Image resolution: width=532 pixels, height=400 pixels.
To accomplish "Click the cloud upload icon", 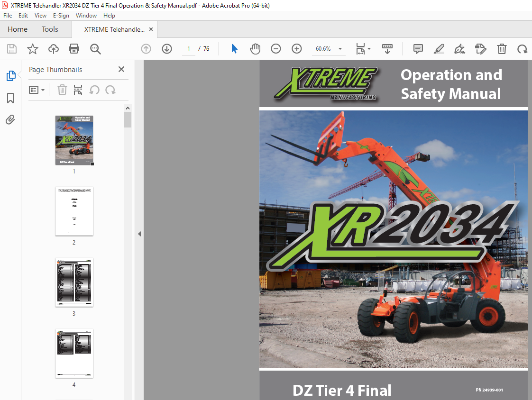I will pos(53,49).
